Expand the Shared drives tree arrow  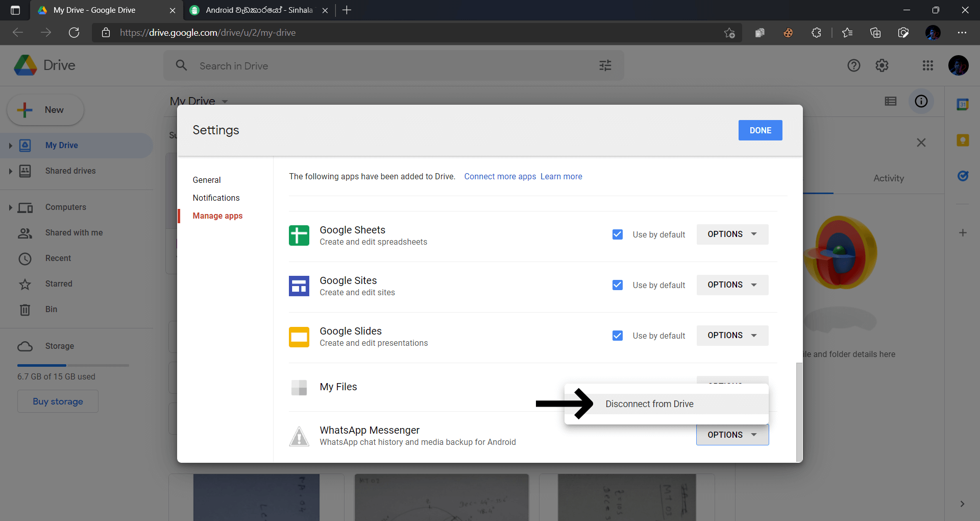point(10,171)
